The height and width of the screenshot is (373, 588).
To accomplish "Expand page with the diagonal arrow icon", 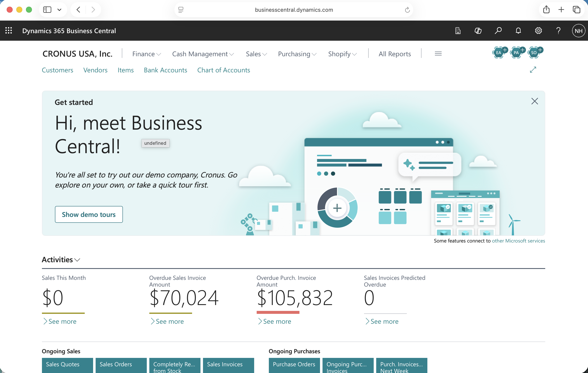I will 533,70.
